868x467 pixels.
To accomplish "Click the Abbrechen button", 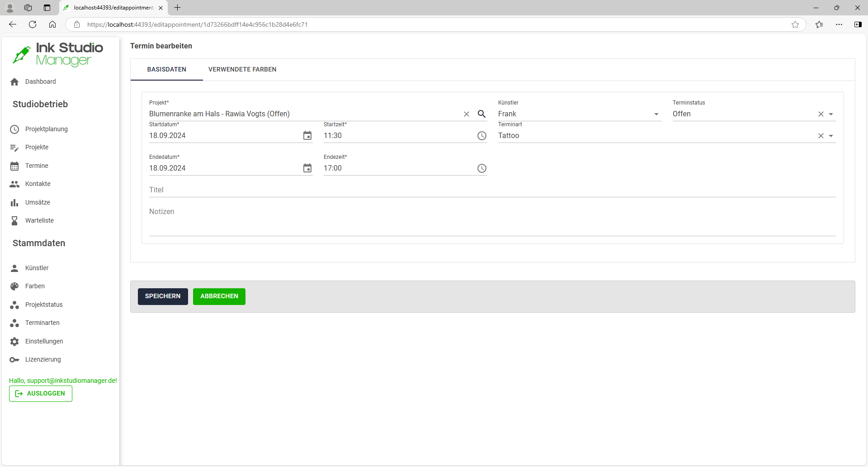I will (219, 296).
